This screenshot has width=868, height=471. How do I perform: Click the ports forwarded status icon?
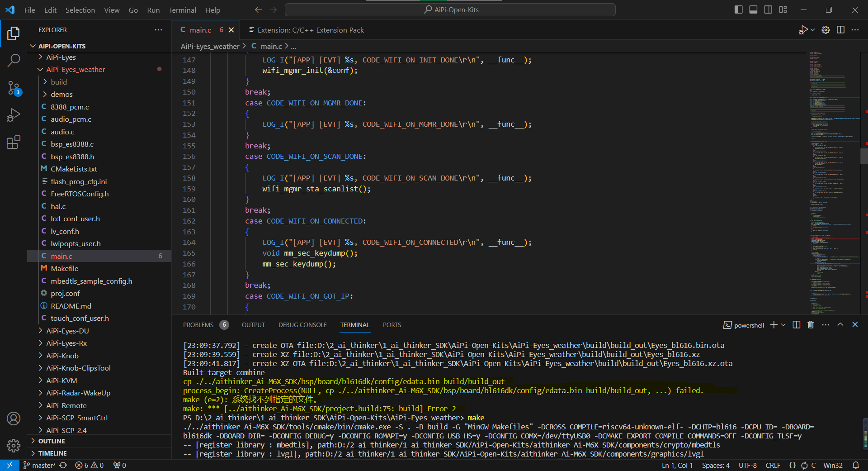click(120, 465)
